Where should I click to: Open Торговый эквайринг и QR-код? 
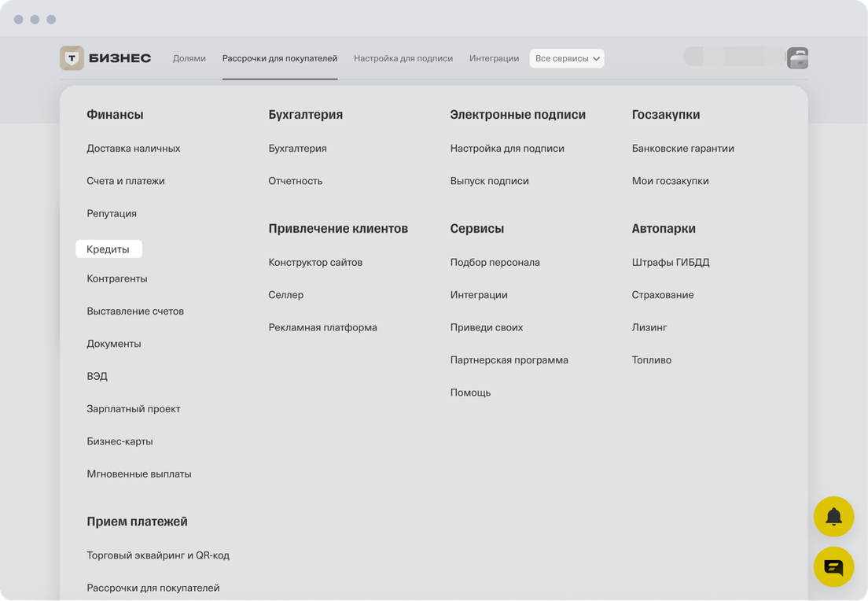pyautogui.click(x=158, y=555)
